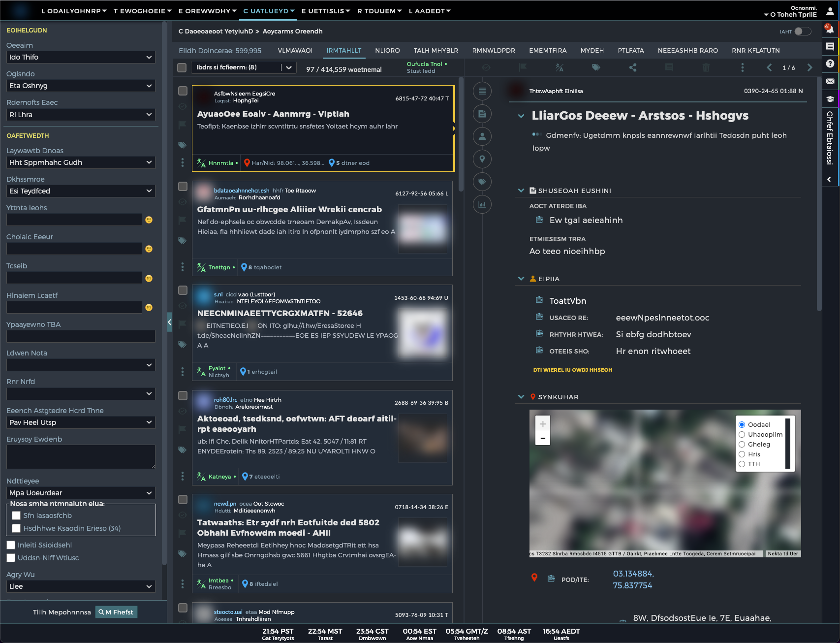Click DTI WIEREL IU OWDJ HHSEOH link

point(573,370)
